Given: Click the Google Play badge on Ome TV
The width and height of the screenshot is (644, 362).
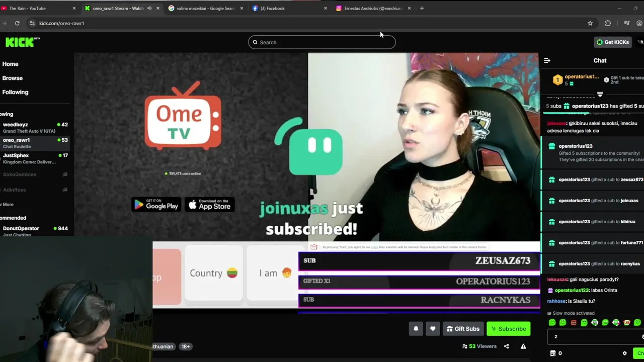Looking at the screenshot, I should pos(156,204).
